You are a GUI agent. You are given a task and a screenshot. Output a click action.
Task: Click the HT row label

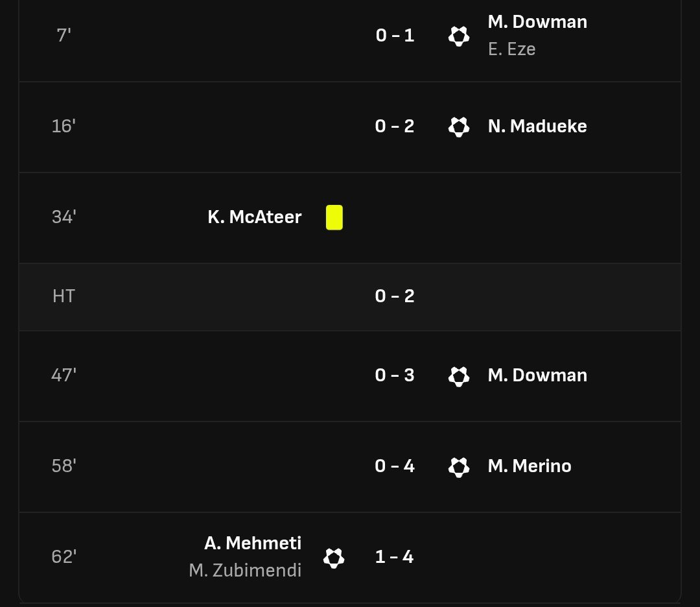[x=64, y=296]
